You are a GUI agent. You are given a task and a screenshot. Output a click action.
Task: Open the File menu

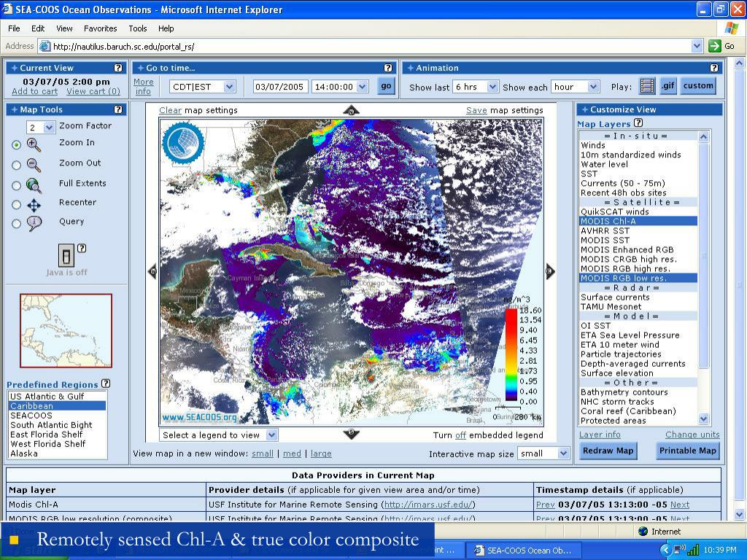pyautogui.click(x=14, y=28)
